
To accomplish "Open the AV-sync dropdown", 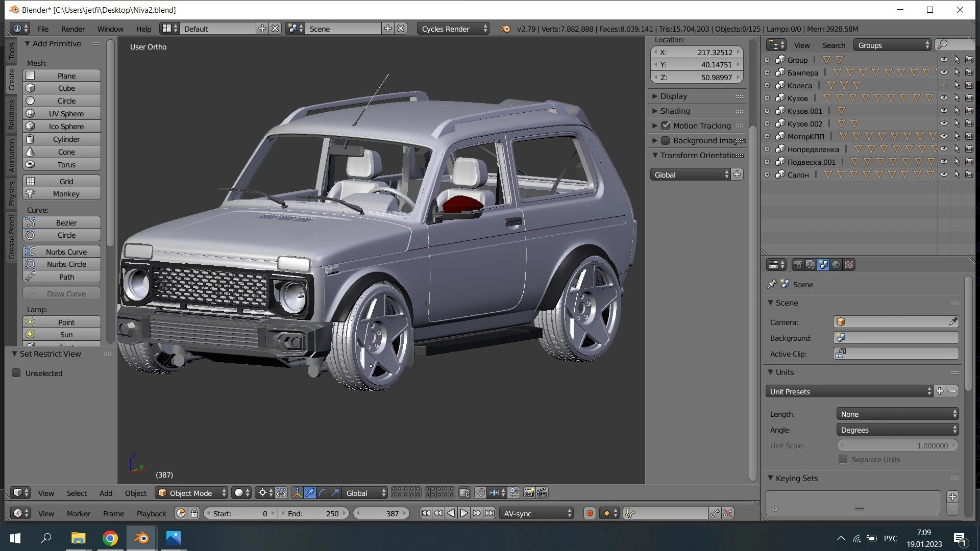I will point(536,513).
